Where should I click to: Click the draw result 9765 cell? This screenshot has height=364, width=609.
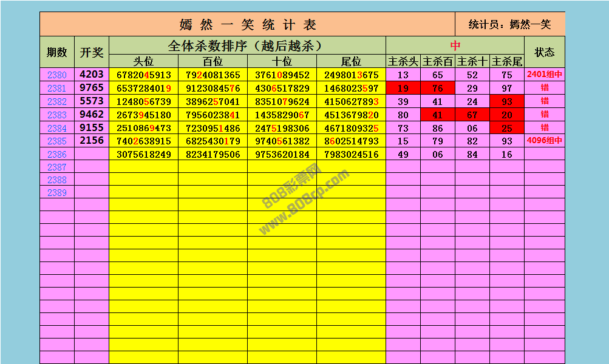coord(92,88)
